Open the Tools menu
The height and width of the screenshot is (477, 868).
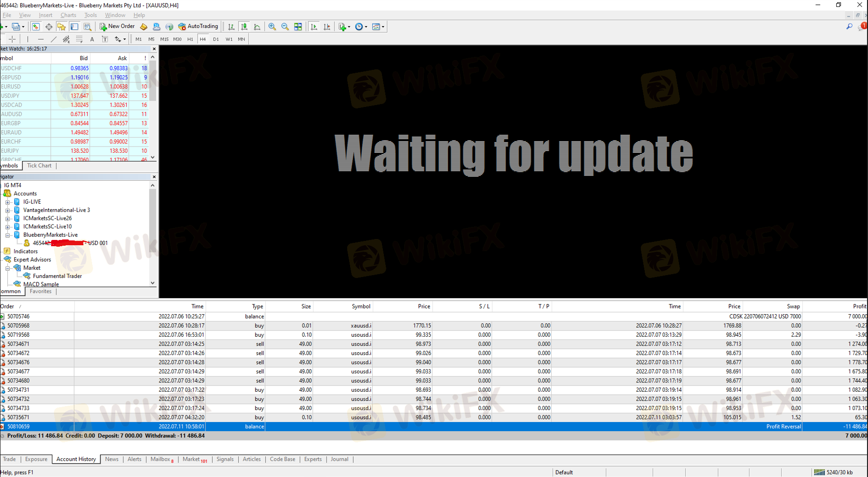click(x=91, y=15)
